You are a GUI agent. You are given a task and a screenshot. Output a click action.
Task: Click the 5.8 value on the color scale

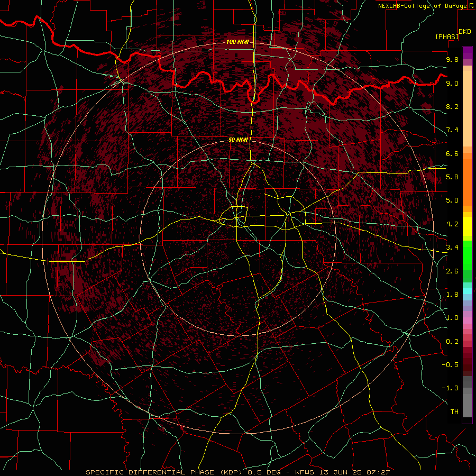coord(452,177)
